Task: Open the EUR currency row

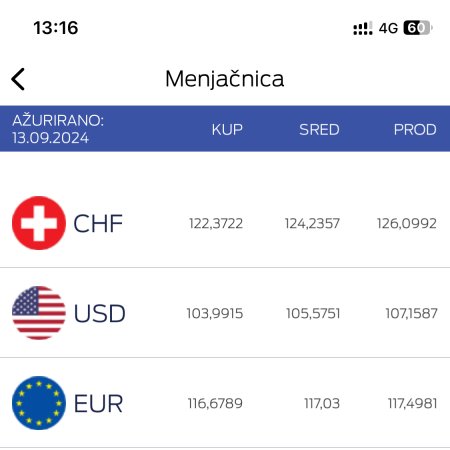Action: pos(225,403)
